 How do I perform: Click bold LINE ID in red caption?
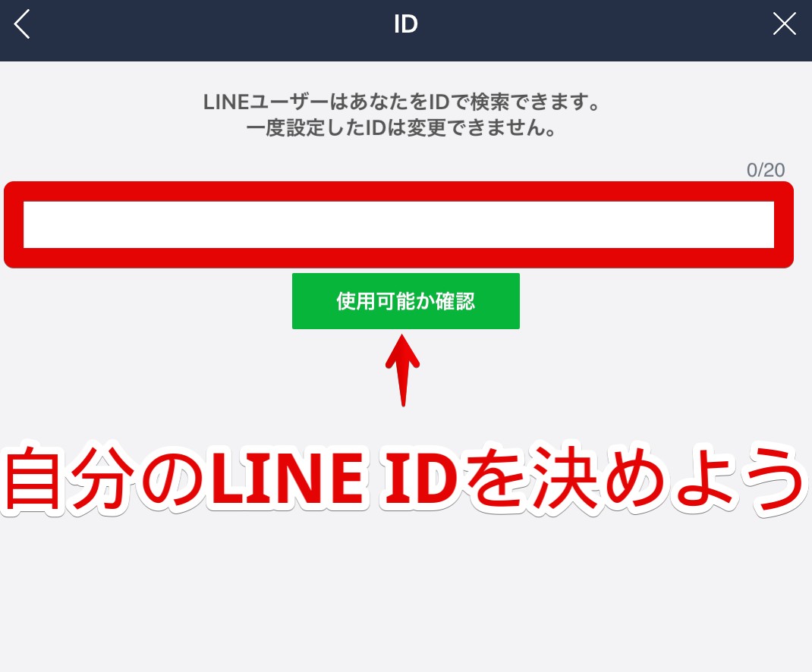coord(334,479)
